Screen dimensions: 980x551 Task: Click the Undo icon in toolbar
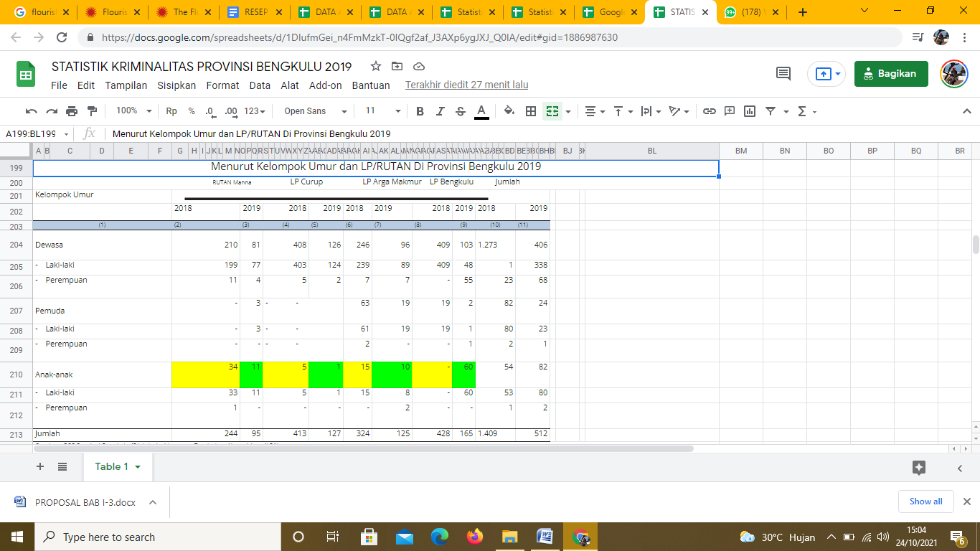click(x=31, y=111)
